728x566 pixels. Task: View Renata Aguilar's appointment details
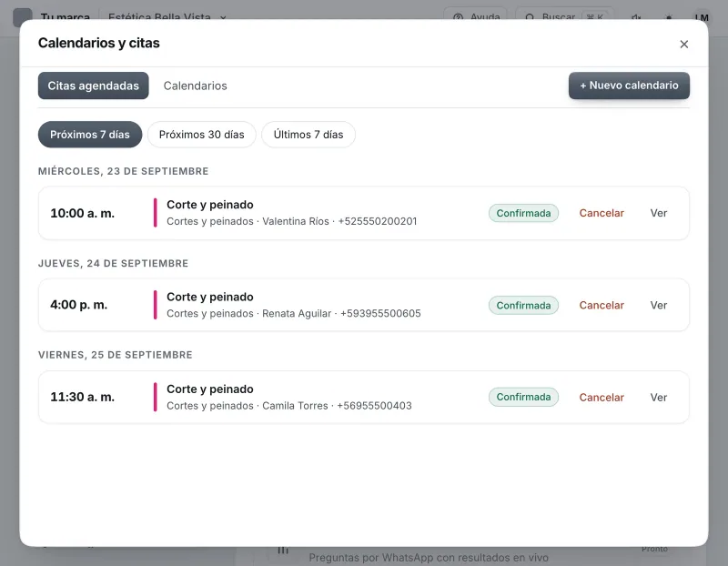click(x=658, y=305)
